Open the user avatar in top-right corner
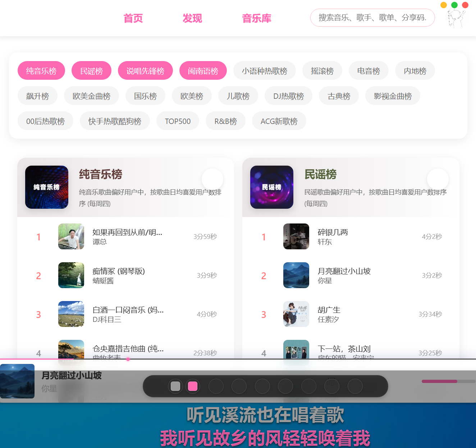The width and height of the screenshot is (476, 448). coord(456,18)
